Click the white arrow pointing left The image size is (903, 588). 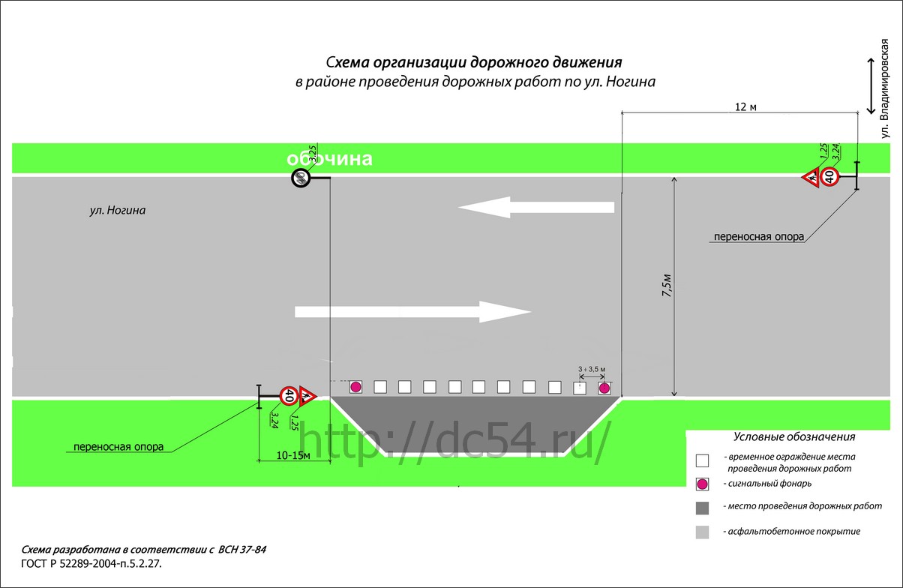[x=536, y=207]
